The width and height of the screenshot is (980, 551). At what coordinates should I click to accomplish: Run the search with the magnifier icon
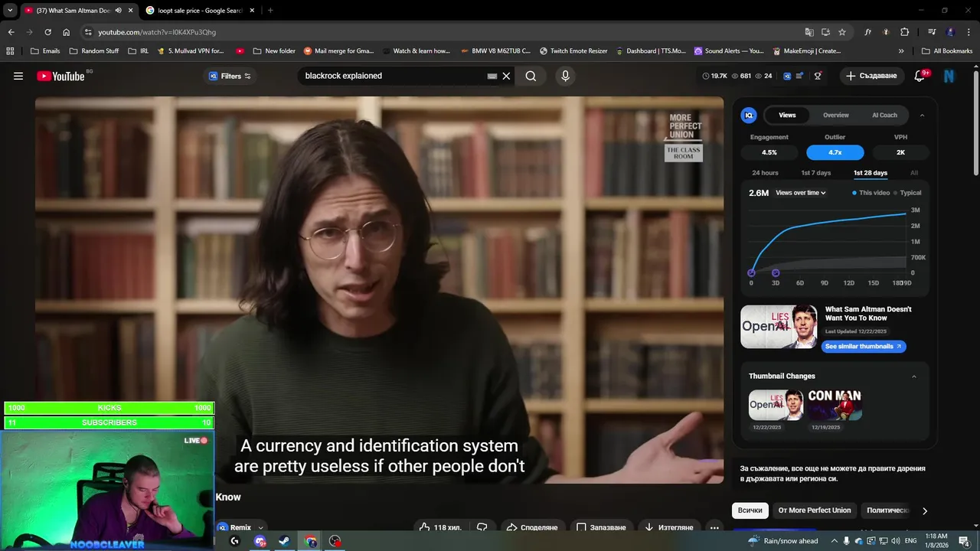tap(531, 76)
